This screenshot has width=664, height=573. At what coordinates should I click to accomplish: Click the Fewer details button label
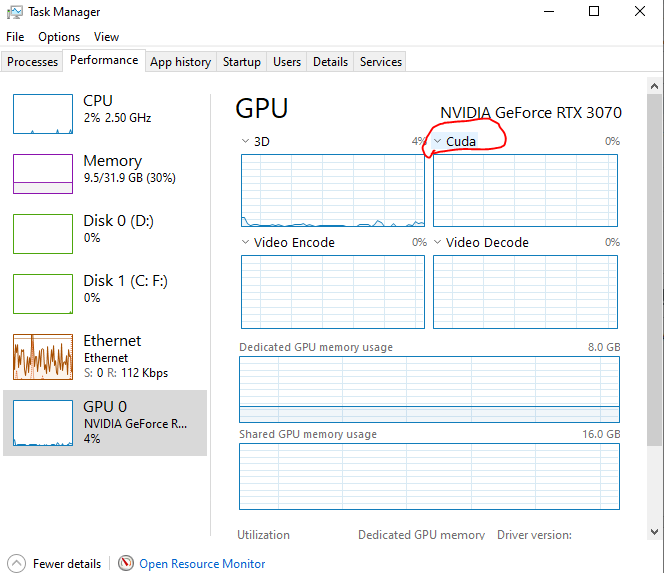[x=67, y=564]
